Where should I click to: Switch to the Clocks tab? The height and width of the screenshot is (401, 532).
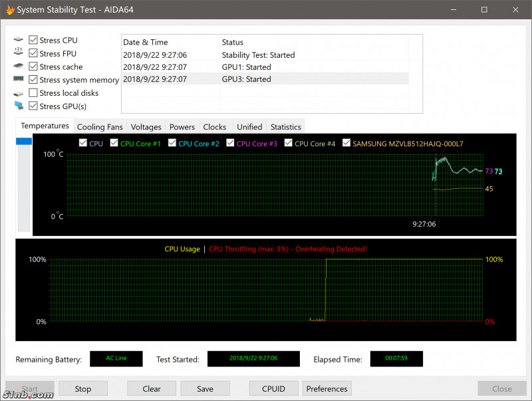click(214, 127)
